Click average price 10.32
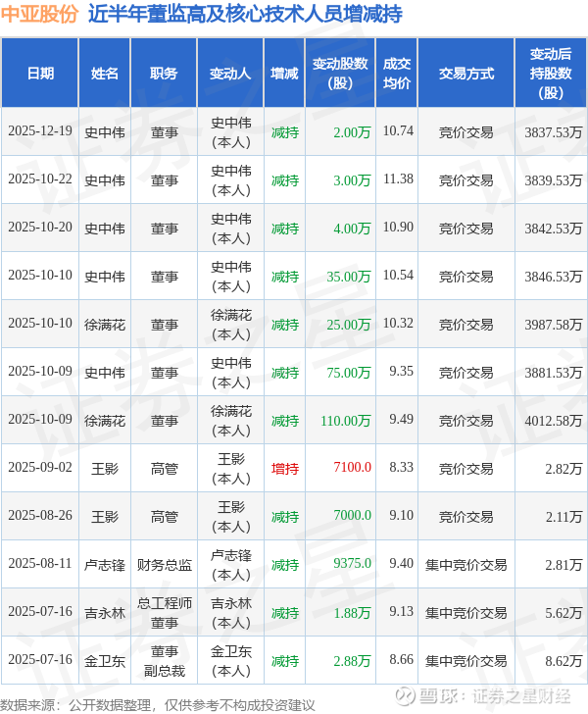588x714 pixels. coord(398,324)
